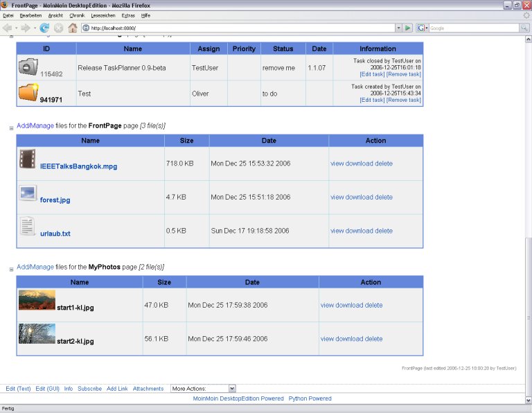Open the start1-kl.jpg thumbnail
The width and height of the screenshot is (532, 413).
click(37, 301)
